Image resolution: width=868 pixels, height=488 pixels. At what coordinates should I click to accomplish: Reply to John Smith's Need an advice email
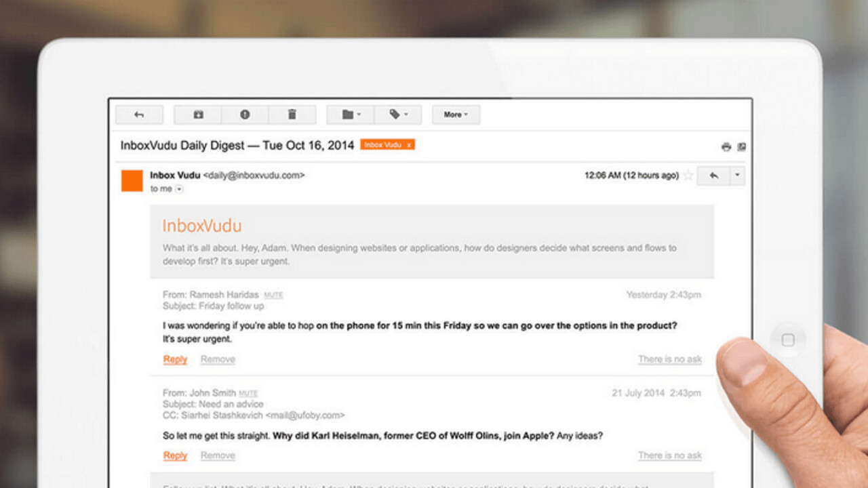(x=175, y=455)
